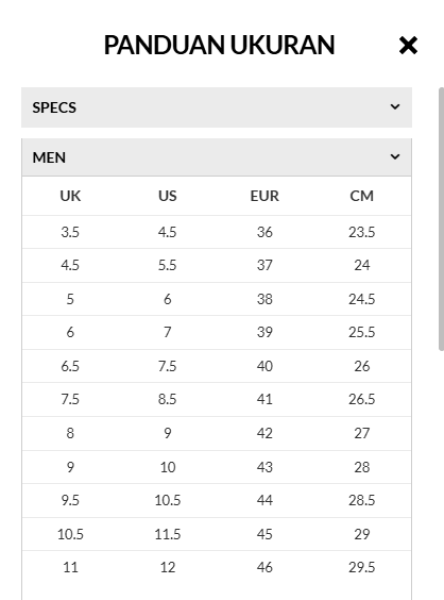The image size is (444, 600).
Task: Click the CM 29.5 cell
Action: coord(362,567)
